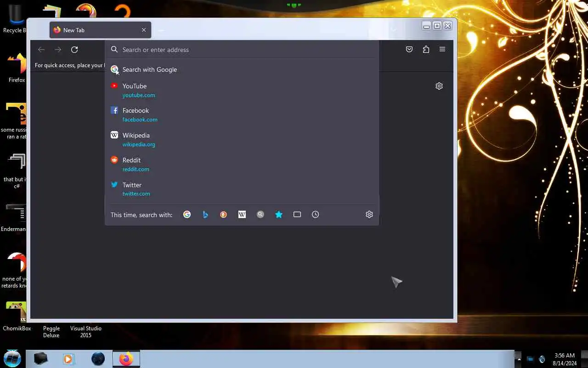
Task: Select Peggle Deluxe desktop shortcut
Action: pyautogui.click(x=51, y=332)
